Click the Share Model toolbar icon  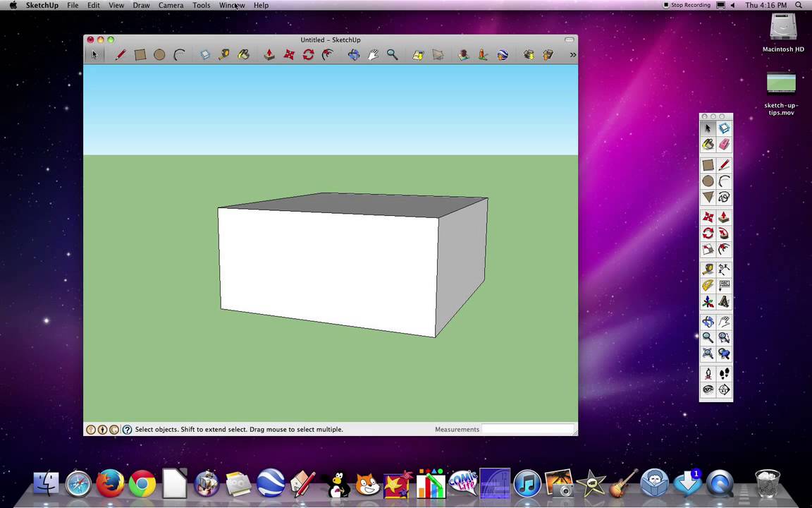coord(548,54)
